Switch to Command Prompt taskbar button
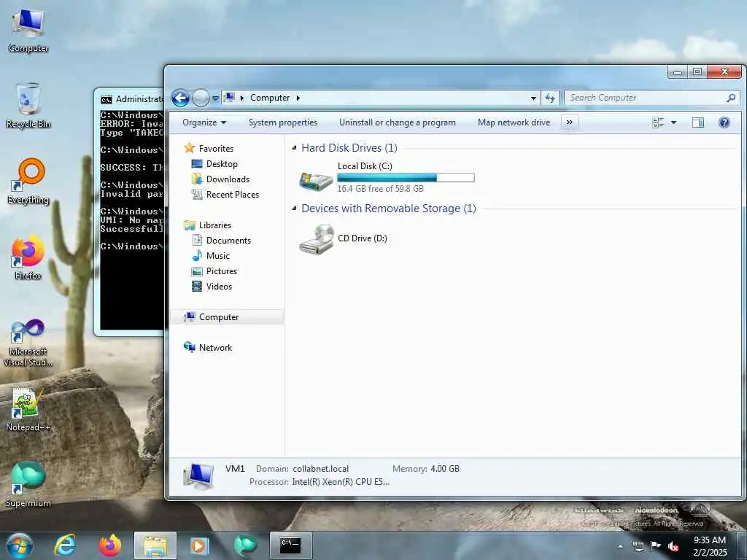The width and height of the screenshot is (747, 560). (290, 545)
